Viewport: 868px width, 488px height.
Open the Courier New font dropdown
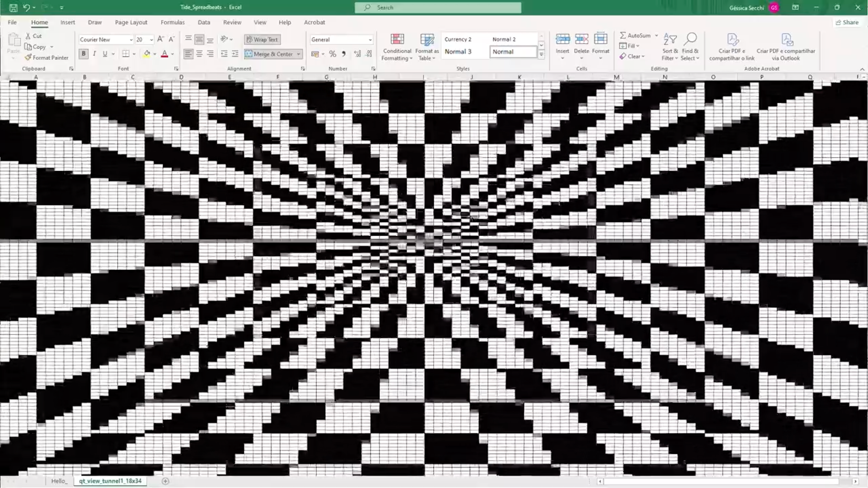click(131, 40)
